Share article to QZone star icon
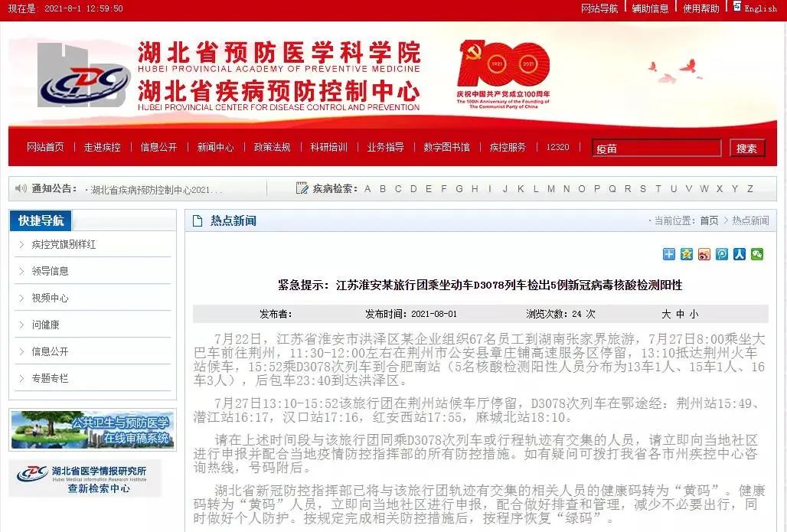The image size is (787, 532). (x=686, y=254)
